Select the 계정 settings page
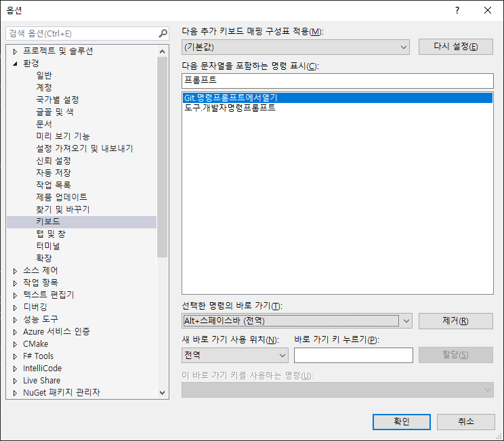 44,87
